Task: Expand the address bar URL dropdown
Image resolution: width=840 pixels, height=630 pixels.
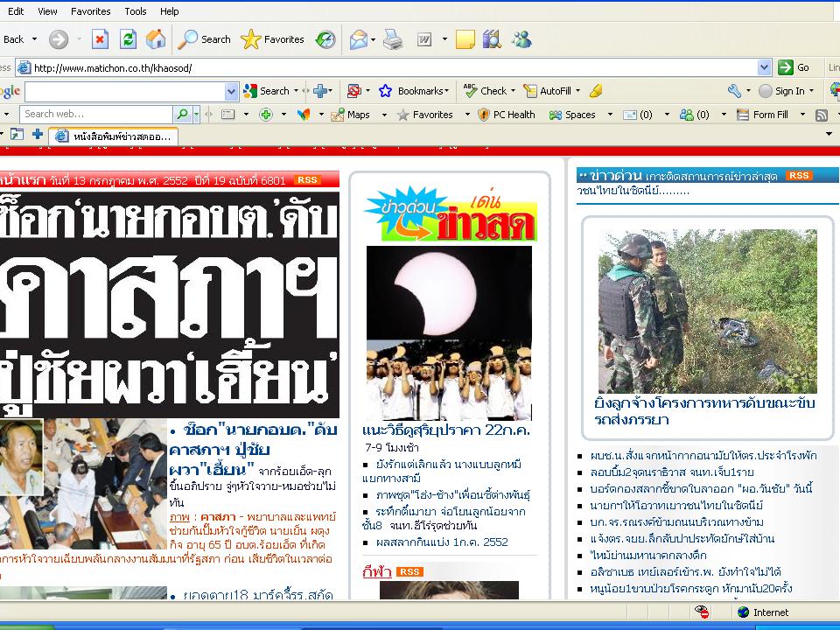Action: click(765, 67)
